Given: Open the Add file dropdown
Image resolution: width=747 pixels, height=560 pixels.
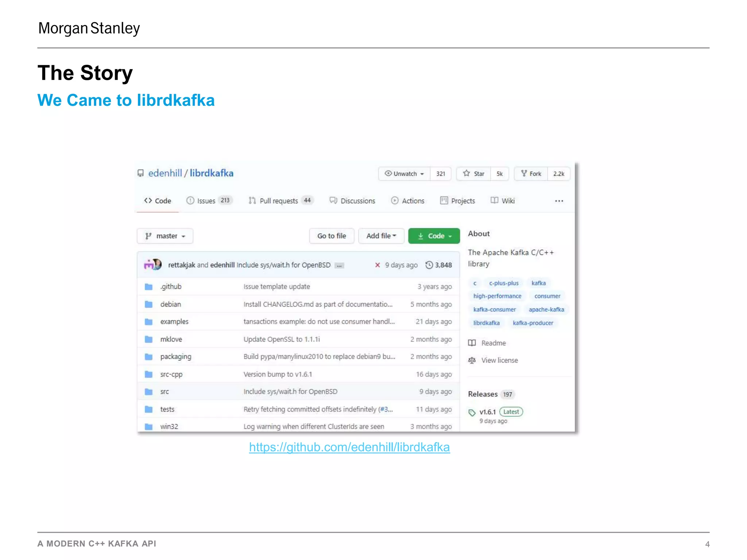Looking at the screenshot, I should 381,236.
